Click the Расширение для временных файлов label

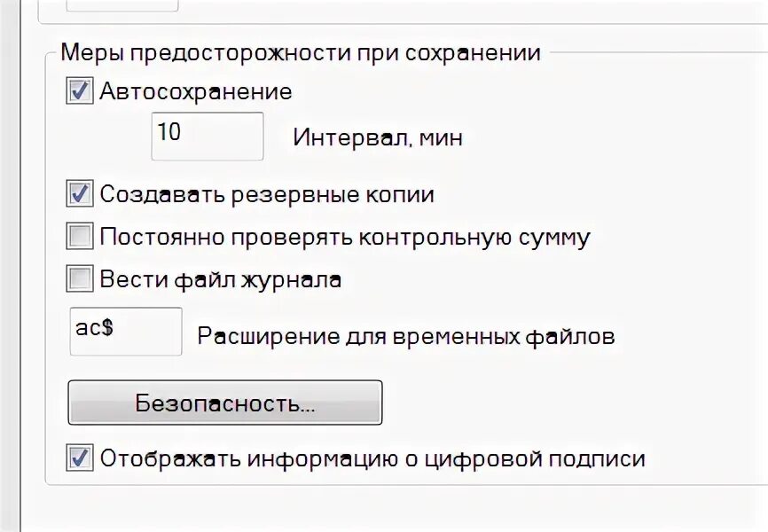(x=405, y=337)
